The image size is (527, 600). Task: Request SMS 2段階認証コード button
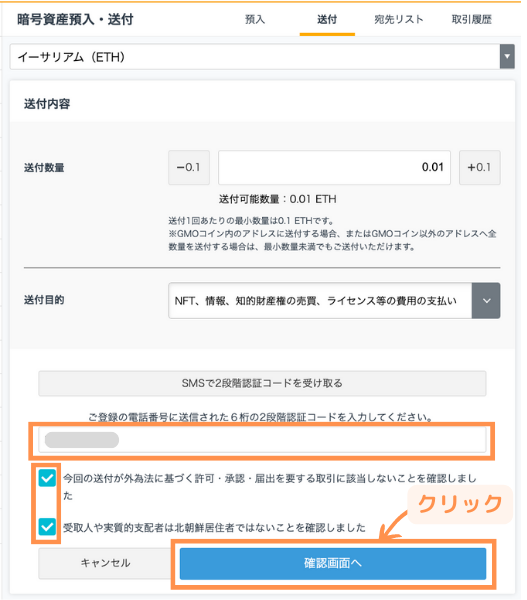262,383
